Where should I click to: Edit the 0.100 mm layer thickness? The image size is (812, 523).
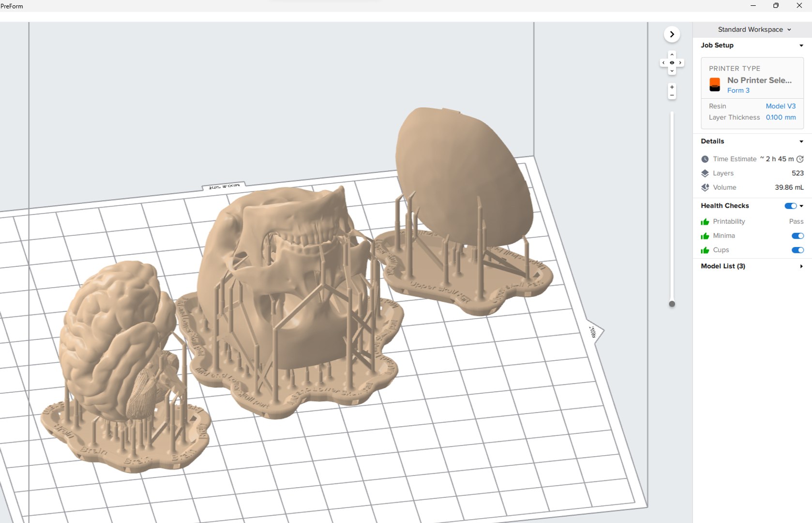click(x=781, y=117)
